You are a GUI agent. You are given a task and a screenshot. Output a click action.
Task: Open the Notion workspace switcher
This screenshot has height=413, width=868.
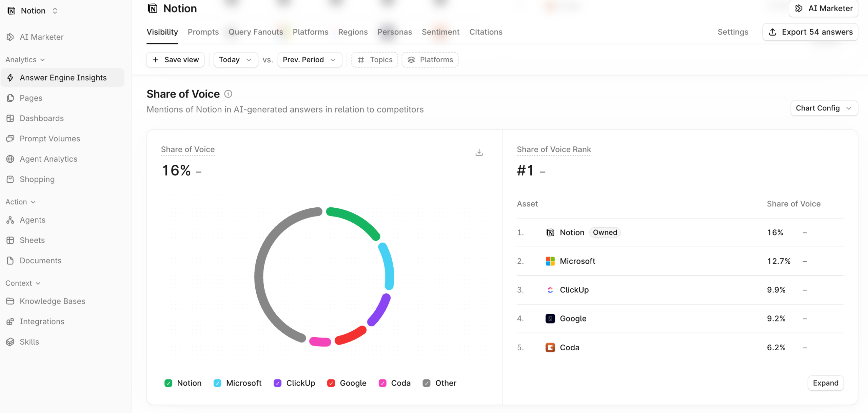pyautogui.click(x=33, y=11)
